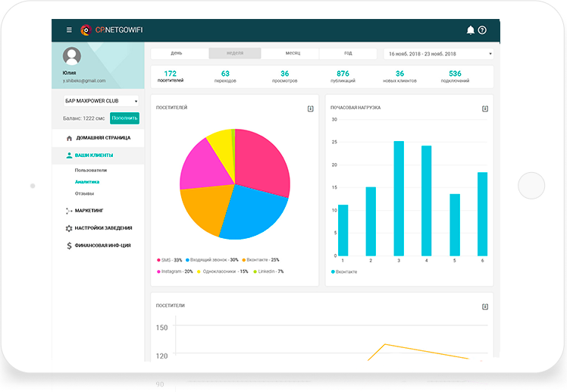Click the user profile avatar

pyautogui.click(x=72, y=56)
